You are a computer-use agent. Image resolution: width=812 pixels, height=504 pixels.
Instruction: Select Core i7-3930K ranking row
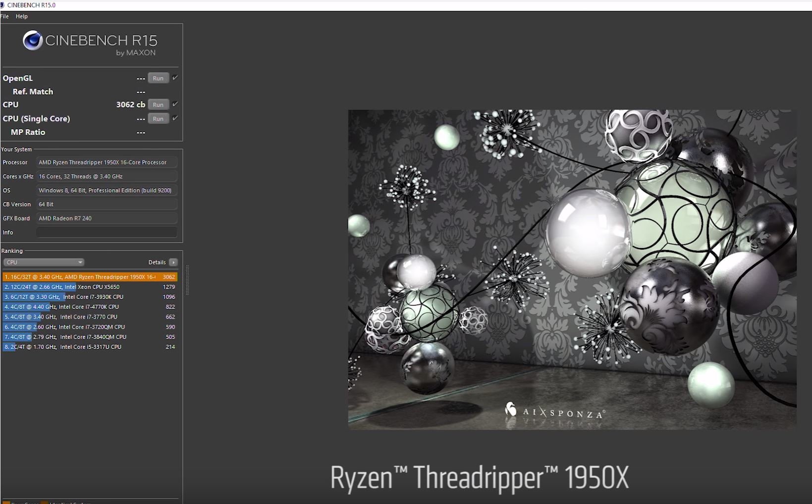tap(90, 297)
